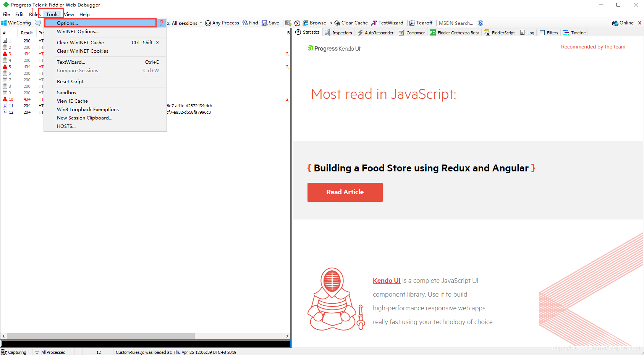
Task: Choose Reset Script menu entry
Action: (x=105, y=82)
